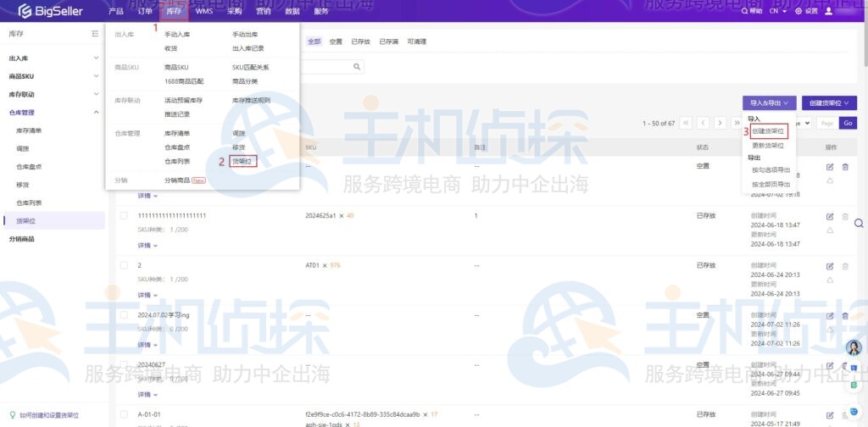Image resolution: width=868 pixels, height=427 pixels.
Task: Switch to the 空置 status tab
Action: [336, 42]
